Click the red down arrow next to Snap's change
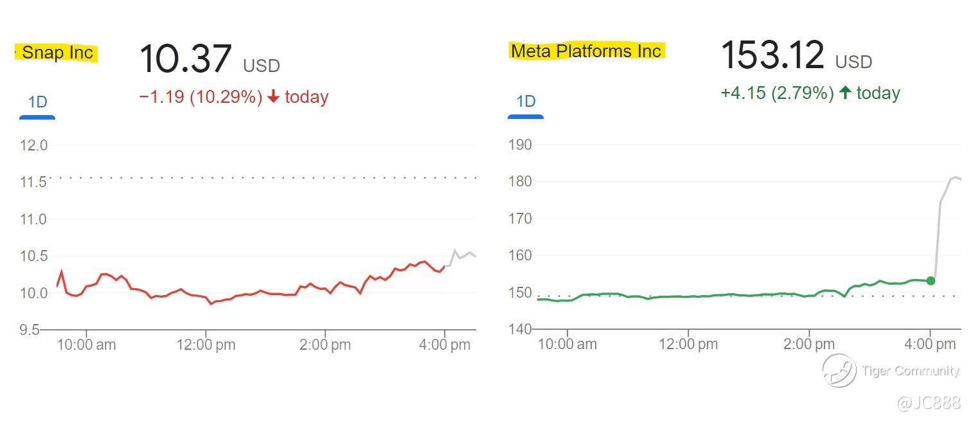 tap(274, 98)
